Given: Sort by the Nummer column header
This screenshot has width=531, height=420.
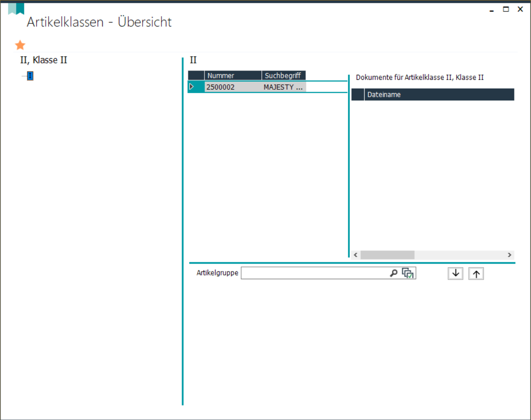Looking at the screenshot, I should [232, 76].
